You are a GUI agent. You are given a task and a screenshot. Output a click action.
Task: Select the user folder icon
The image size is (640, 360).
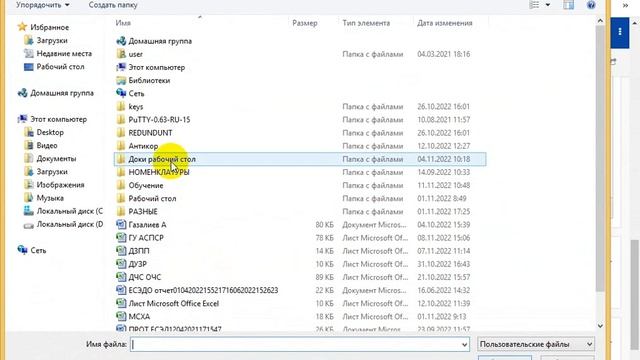coord(121,54)
